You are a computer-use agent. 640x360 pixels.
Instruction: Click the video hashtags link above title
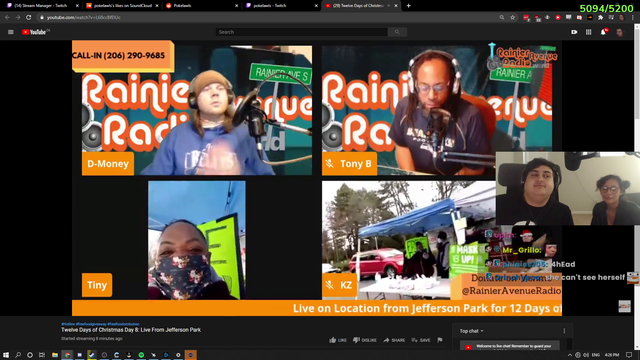tap(100, 324)
